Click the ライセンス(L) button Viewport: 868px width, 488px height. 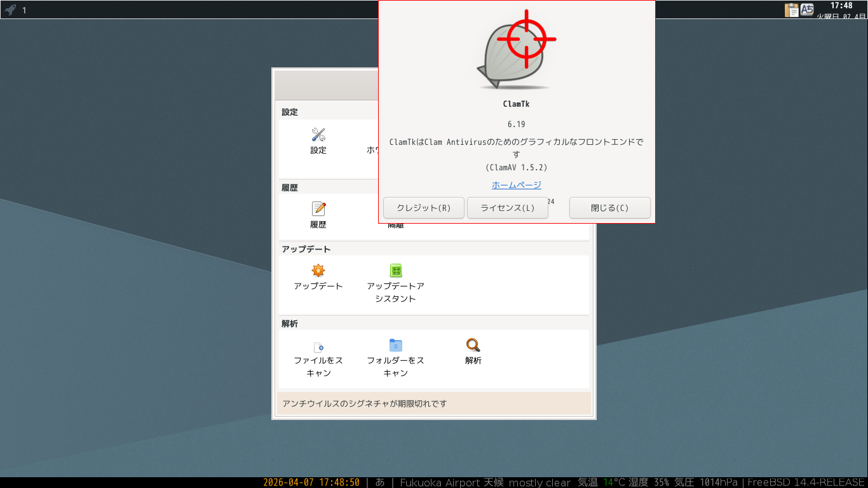pyautogui.click(x=508, y=208)
